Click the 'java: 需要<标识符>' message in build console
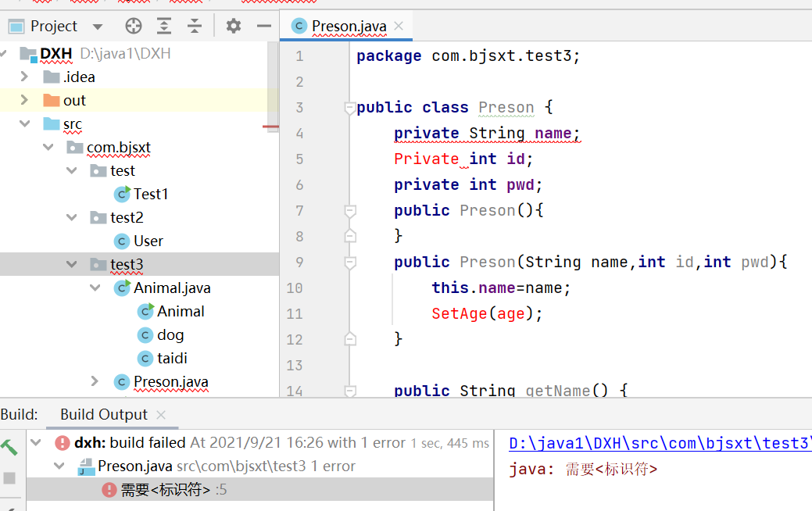 (x=583, y=469)
